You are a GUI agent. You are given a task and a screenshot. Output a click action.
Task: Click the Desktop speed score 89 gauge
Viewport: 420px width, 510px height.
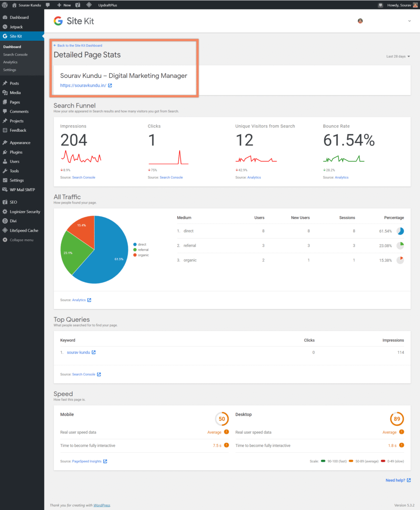(397, 419)
